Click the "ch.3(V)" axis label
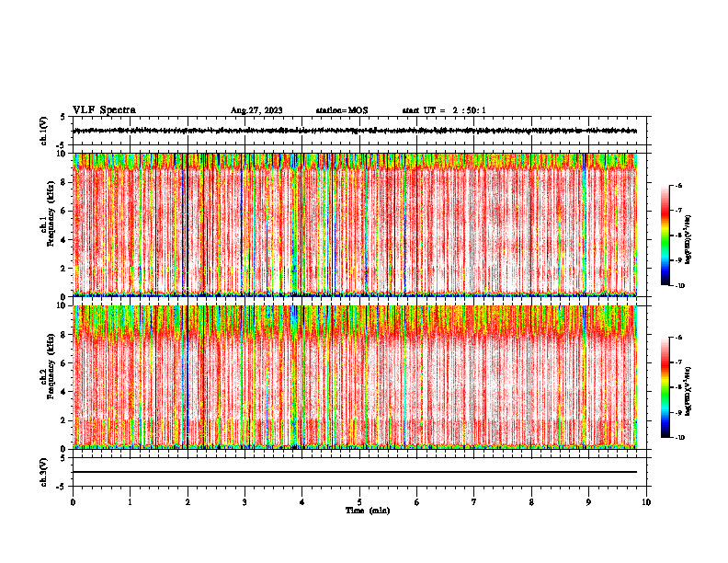 point(44,472)
